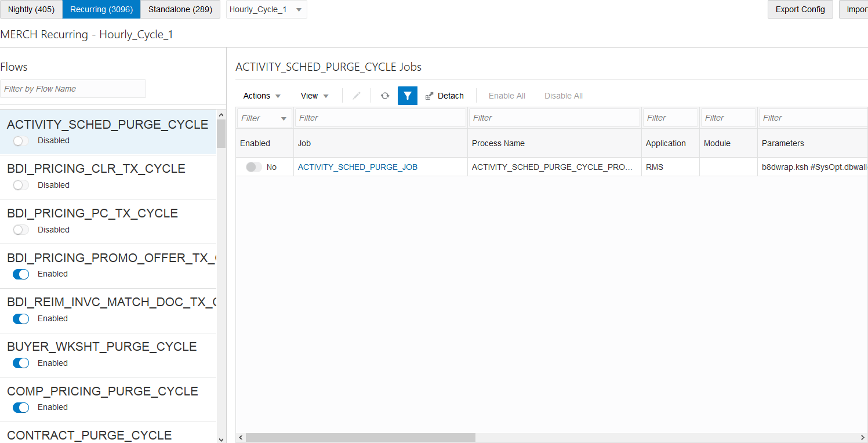This screenshot has height=443, width=868.
Task: Click the ACTIVITY_SCHED_PURGE_CYCLE_PRO... process cell
Action: click(554, 167)
